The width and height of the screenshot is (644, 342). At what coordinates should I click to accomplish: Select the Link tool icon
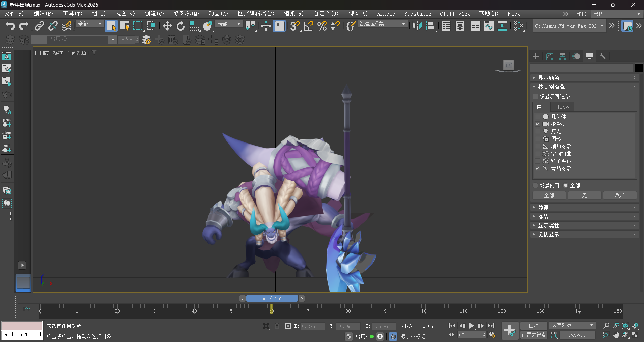click(40, 26)
